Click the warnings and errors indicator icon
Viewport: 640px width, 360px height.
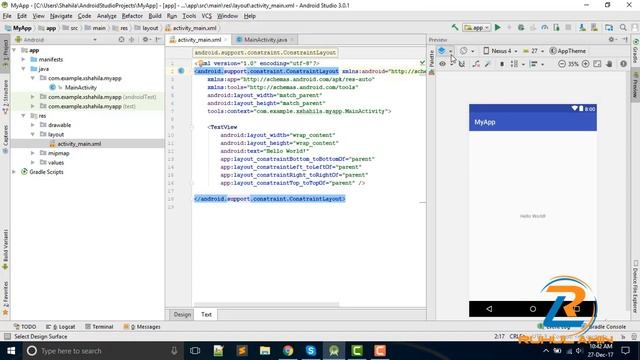coord(623,64)
